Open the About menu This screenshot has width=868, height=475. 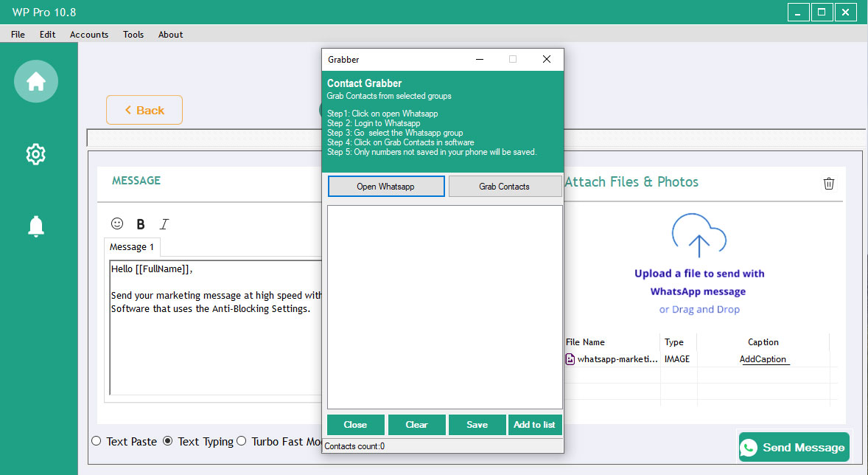coord(170,35)
